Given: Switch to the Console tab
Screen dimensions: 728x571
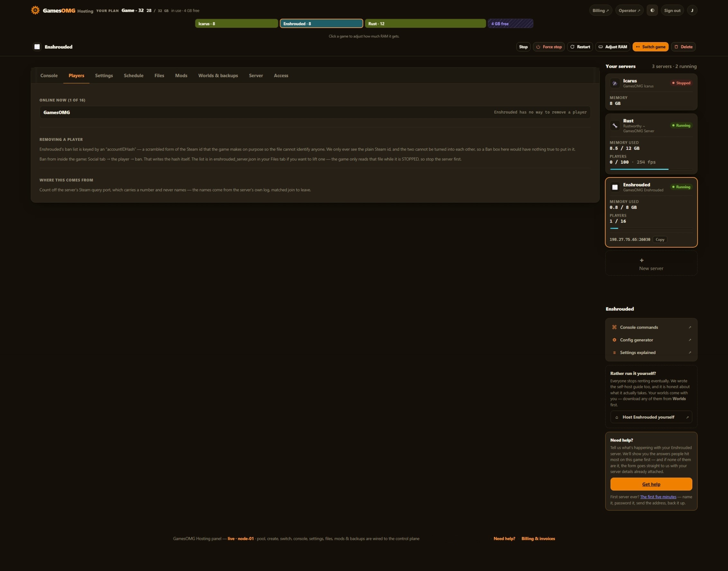Looking at the screenshot, I should [49, 76].
